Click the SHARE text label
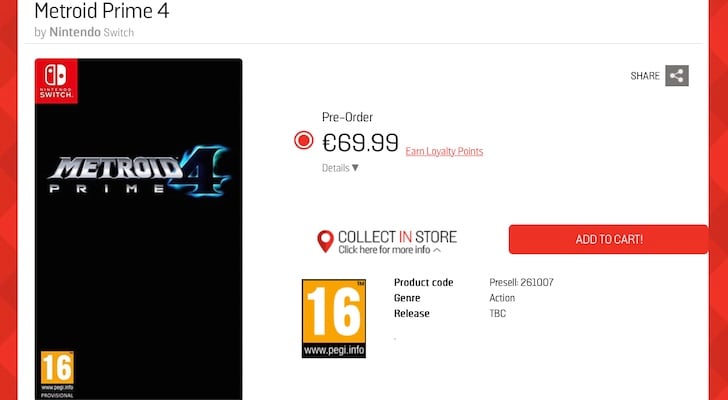The width and height of the screenshot is (728, 400). pyautogui.click(x=645, y=76)
